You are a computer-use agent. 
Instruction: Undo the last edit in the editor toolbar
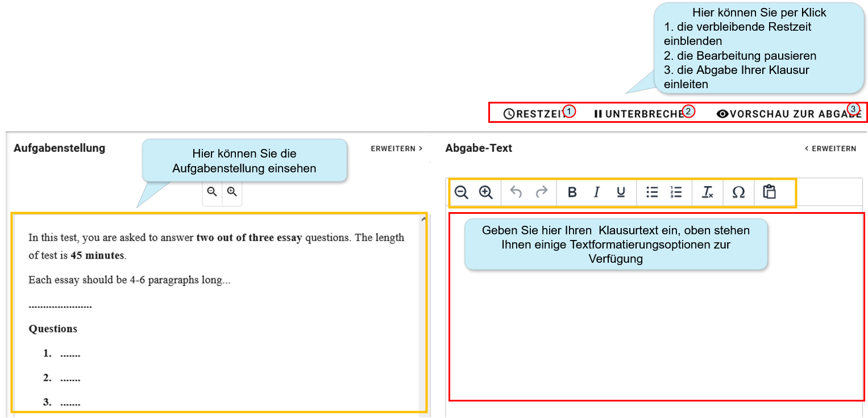pyautogui.click(x=516, y=192)
